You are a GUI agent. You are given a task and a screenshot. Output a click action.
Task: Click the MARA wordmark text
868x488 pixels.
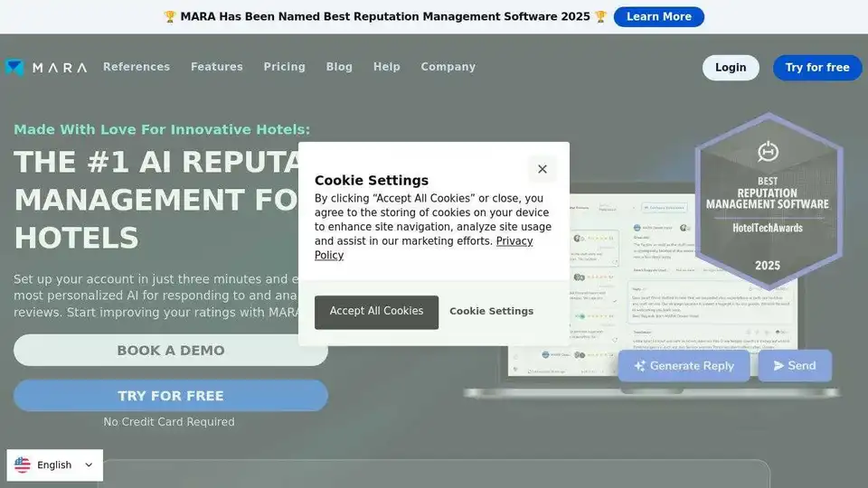click(60, 68)
